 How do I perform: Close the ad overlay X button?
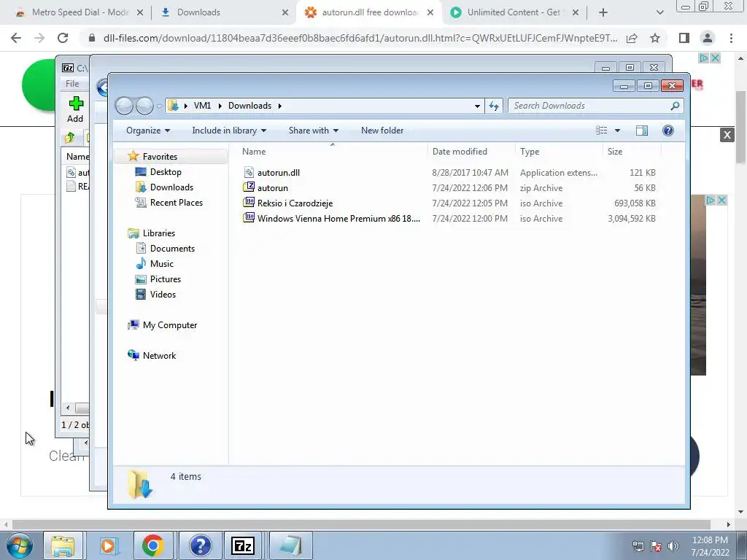[727, 135]
